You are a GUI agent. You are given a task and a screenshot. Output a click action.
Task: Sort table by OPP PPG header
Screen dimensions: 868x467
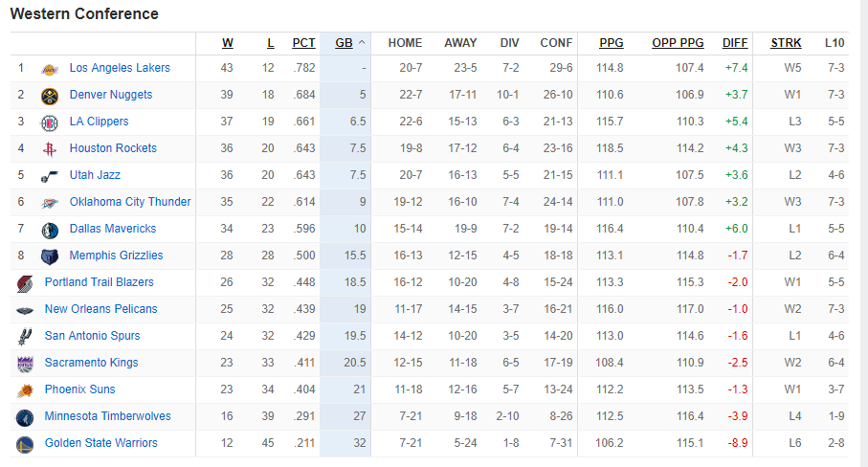click(678, 43)
